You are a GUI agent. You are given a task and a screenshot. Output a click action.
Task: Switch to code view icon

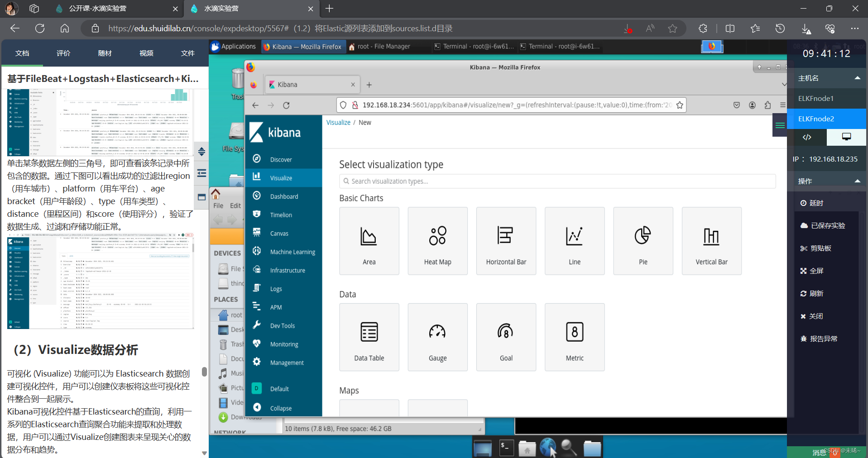click(x=807, y=137)
